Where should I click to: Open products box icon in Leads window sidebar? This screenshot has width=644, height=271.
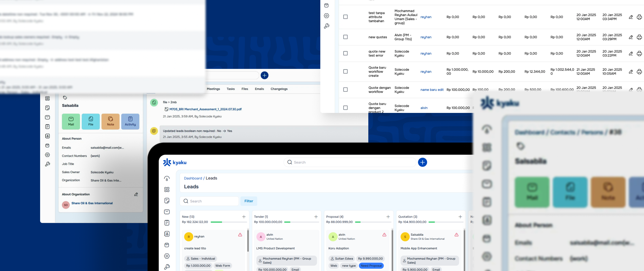point(167,245)
